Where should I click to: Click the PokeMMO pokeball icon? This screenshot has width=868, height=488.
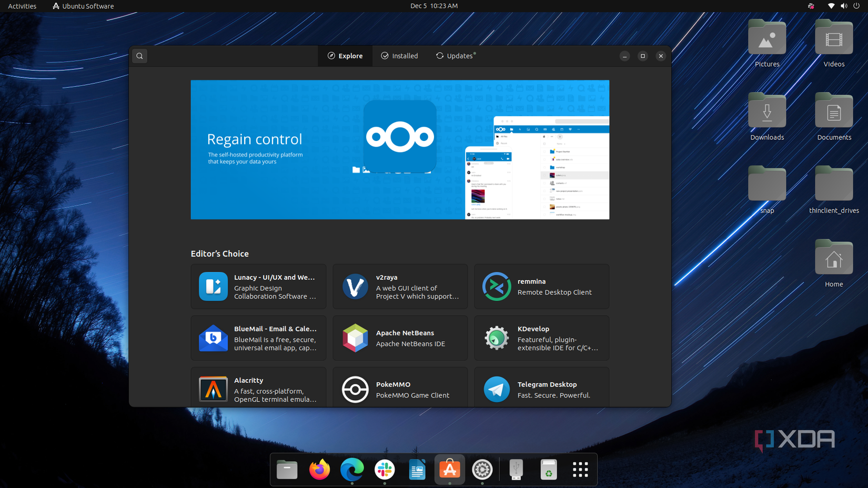[355, 389]
